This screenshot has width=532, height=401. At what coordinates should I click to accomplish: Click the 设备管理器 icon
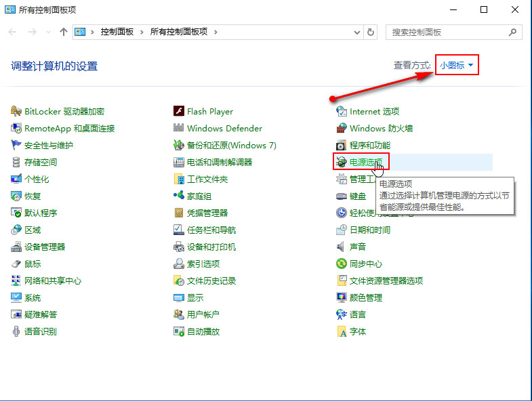coord(16,247)
